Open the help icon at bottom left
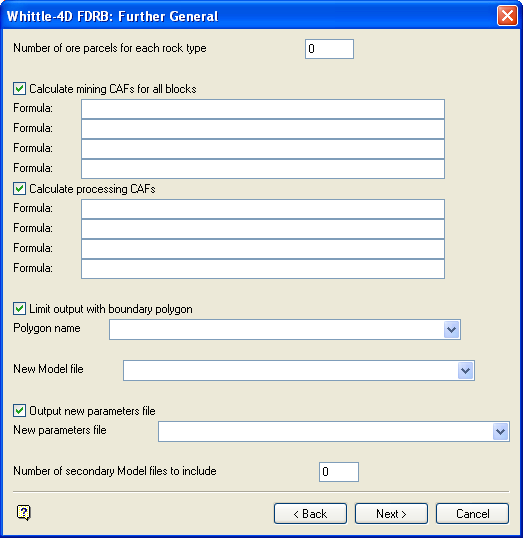Image resolution: width=523 pixels, height=538 pixels. (x=23, y=513)
